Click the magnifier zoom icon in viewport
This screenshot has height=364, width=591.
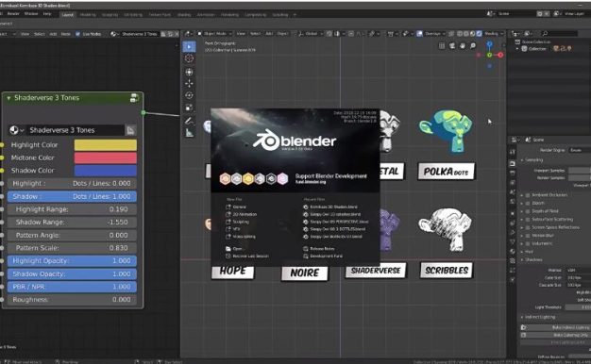[473, 46]
